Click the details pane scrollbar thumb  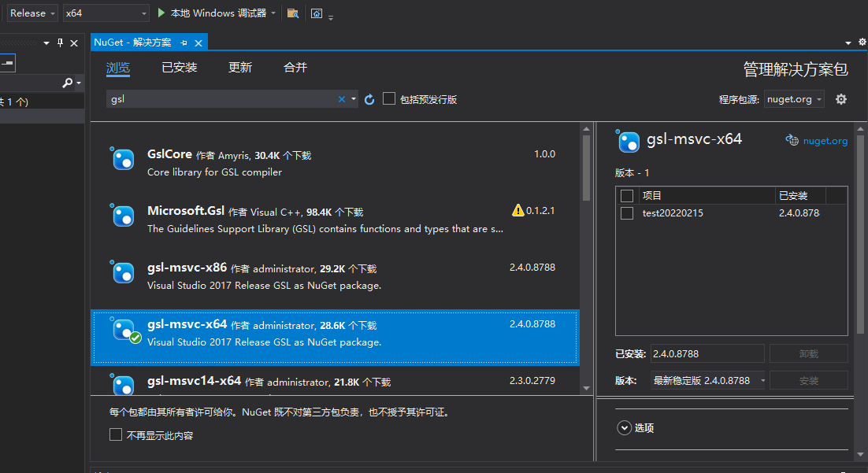pyautogui.click(x=860, y=235)
